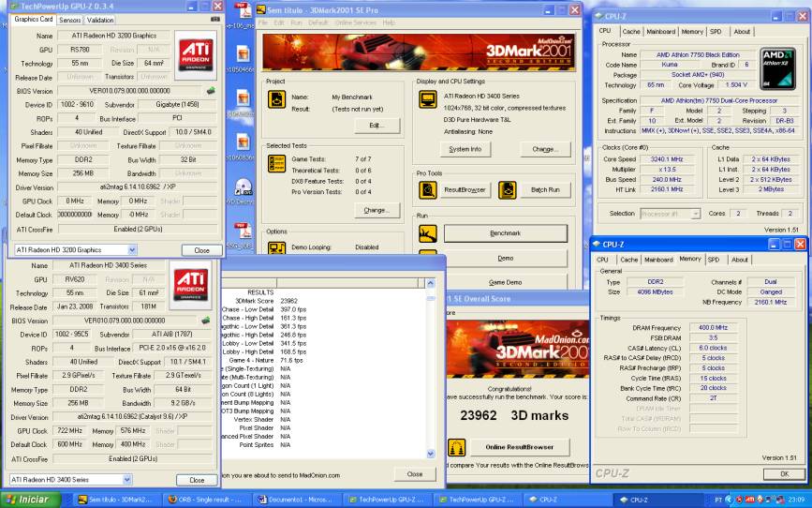
Task: Open the Run menu in 3DMark2001
Action: (296, 22)
